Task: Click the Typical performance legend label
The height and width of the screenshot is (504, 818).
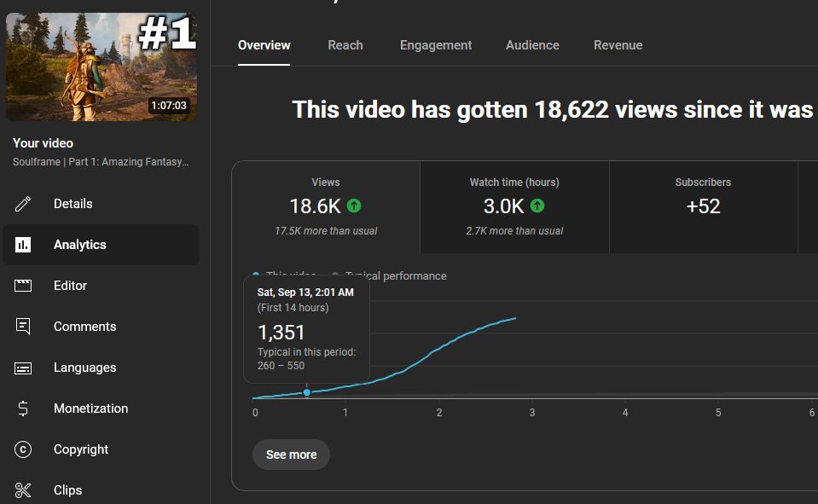Action: coord(396,276)
